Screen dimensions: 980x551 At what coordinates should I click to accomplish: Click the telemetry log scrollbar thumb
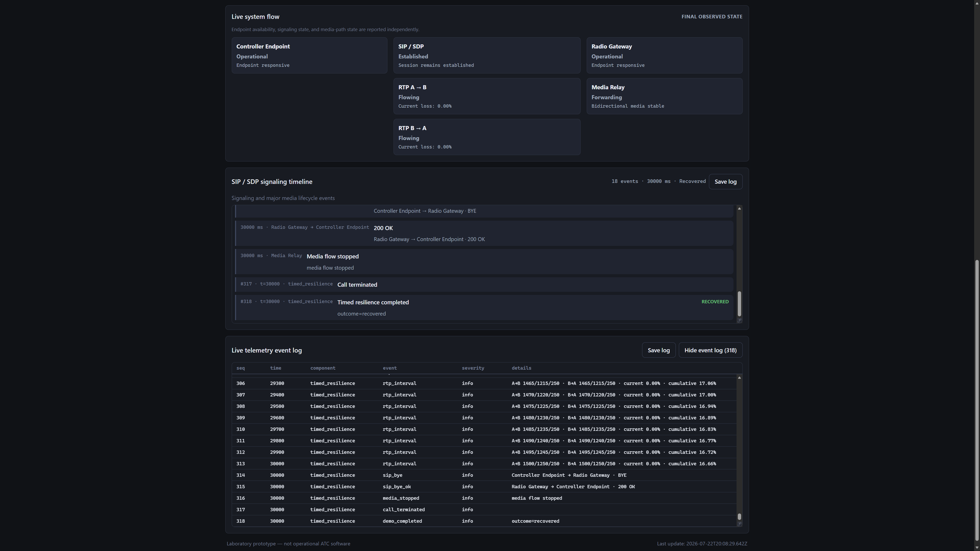tap(739, 516)
